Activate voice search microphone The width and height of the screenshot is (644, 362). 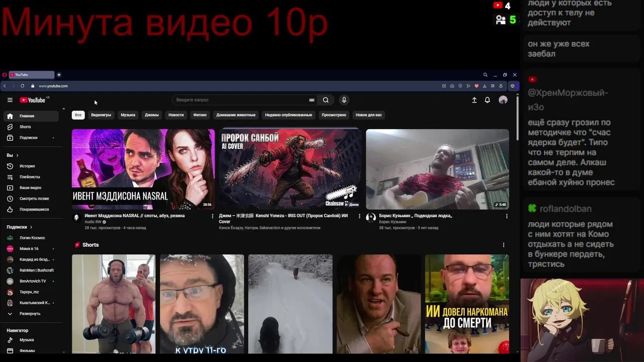(x=344, y=100)
